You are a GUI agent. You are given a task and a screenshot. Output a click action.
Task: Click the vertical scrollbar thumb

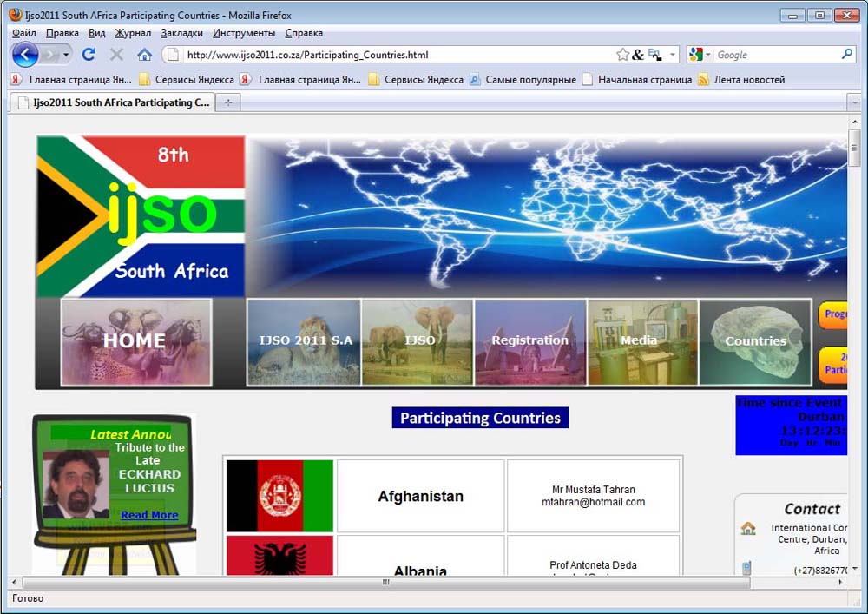coord(855,148)
